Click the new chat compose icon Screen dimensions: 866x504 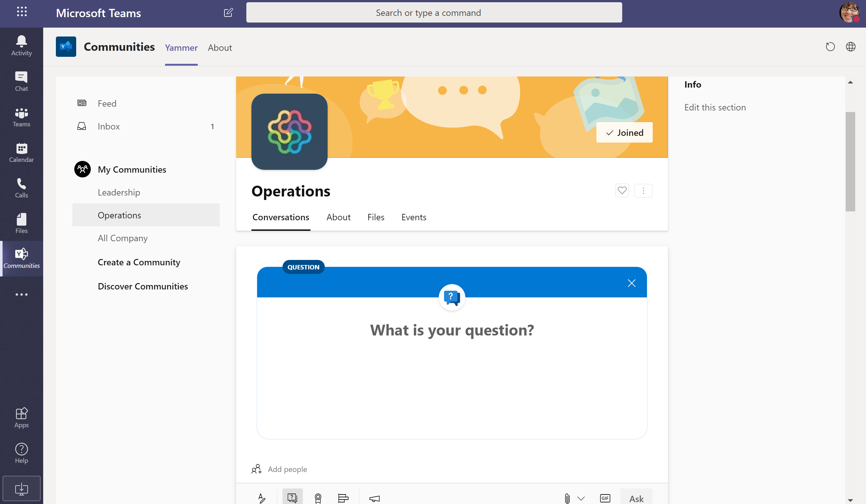[x=228, y=13]
